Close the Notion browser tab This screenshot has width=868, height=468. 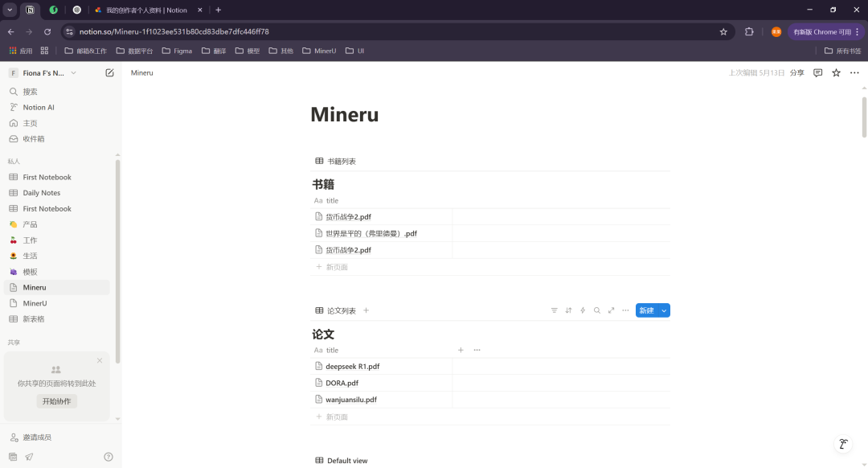(x=200, y=10)
